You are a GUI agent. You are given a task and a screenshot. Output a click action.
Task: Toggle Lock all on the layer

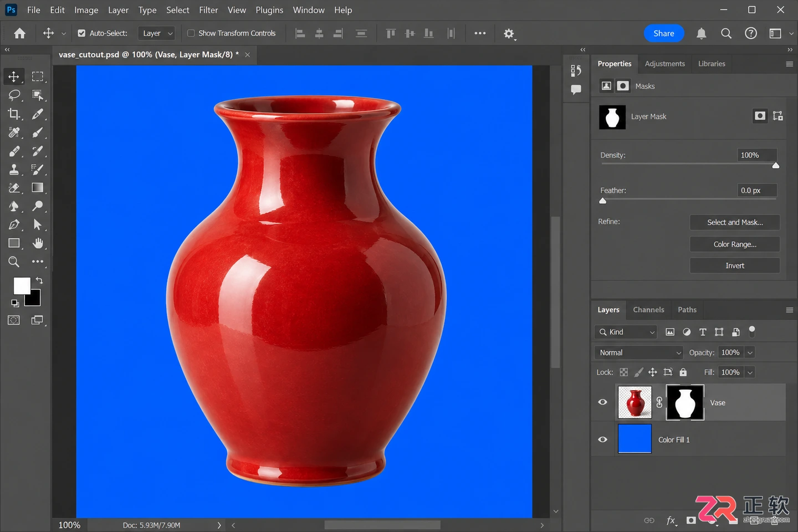(x=683, y=372)
